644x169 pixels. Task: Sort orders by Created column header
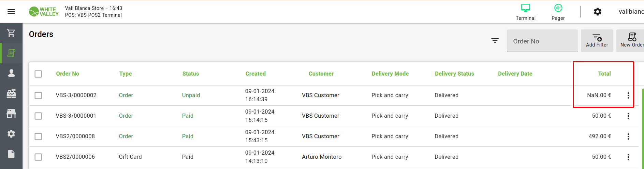click(x=255, y=74)
